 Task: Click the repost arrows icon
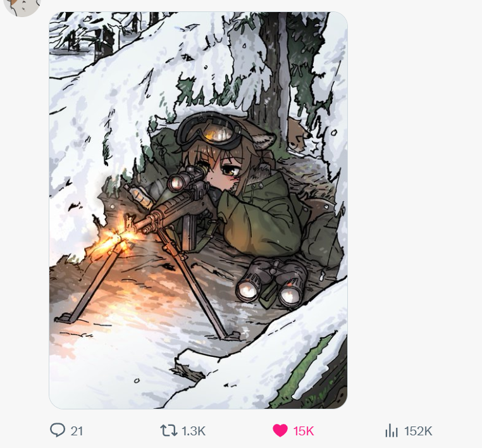click(168, 431)
